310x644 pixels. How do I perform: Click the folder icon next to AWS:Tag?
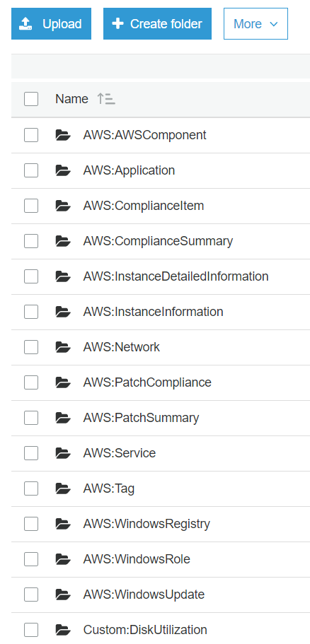(63, 488)
